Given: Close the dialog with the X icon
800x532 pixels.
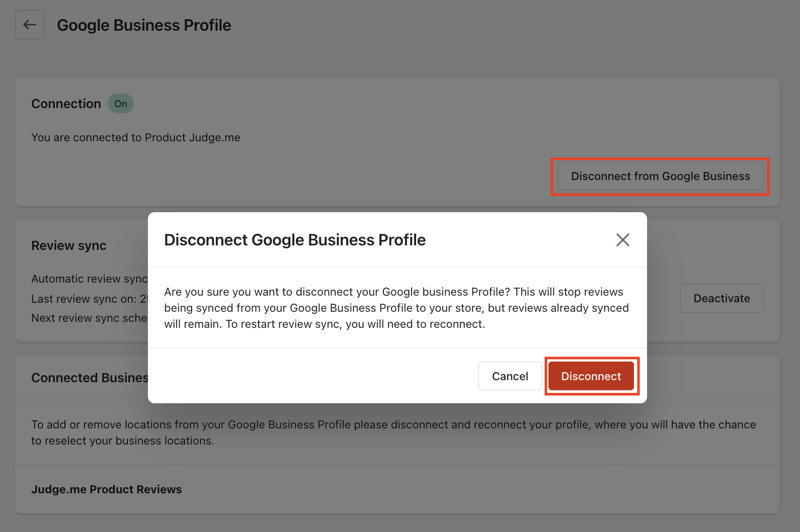Looking at the screenshot, I should (622, 240).
